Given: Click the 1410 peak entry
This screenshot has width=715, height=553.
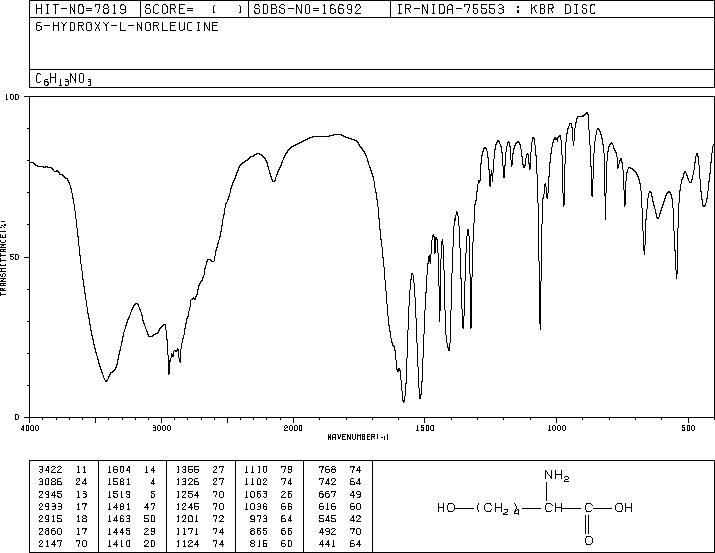Looking at the screenshot, I should (x=119, y=543).
